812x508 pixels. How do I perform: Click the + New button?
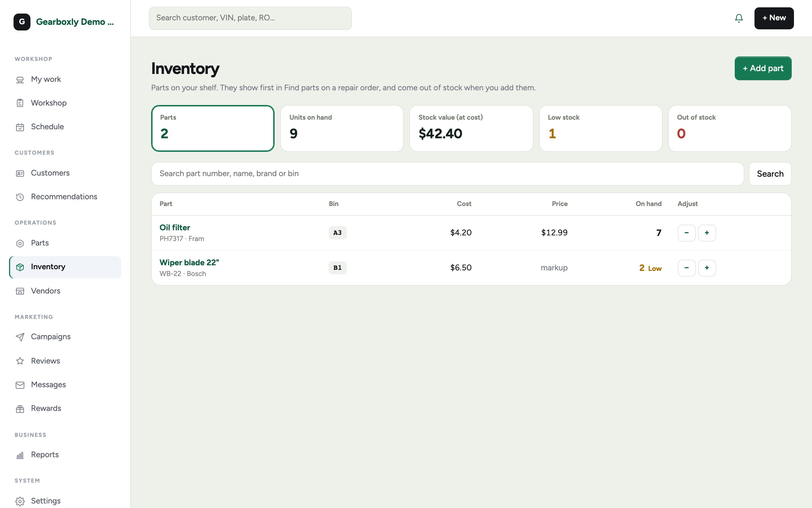[774, 18]
